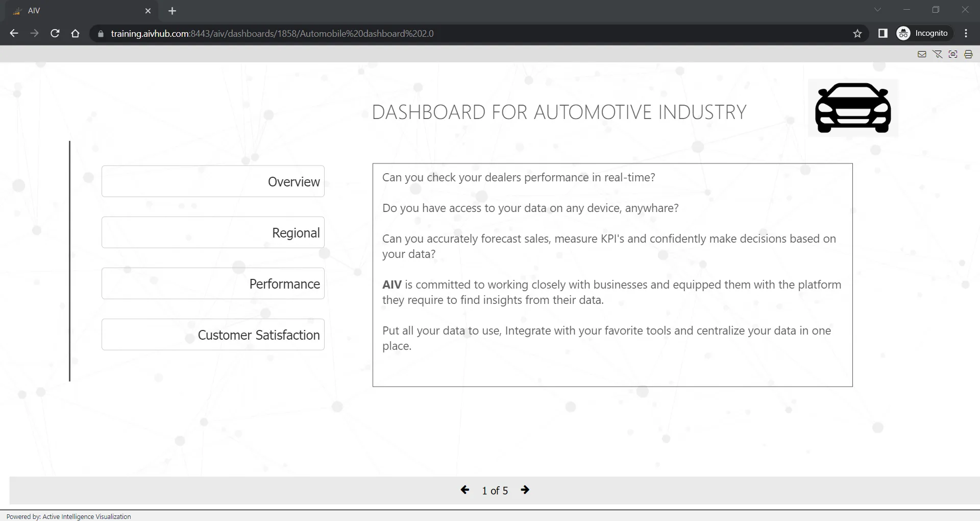Click the email dashboard envelope icon
The width and height of the screenshot is (980, 521).
(x=922, y=54)
